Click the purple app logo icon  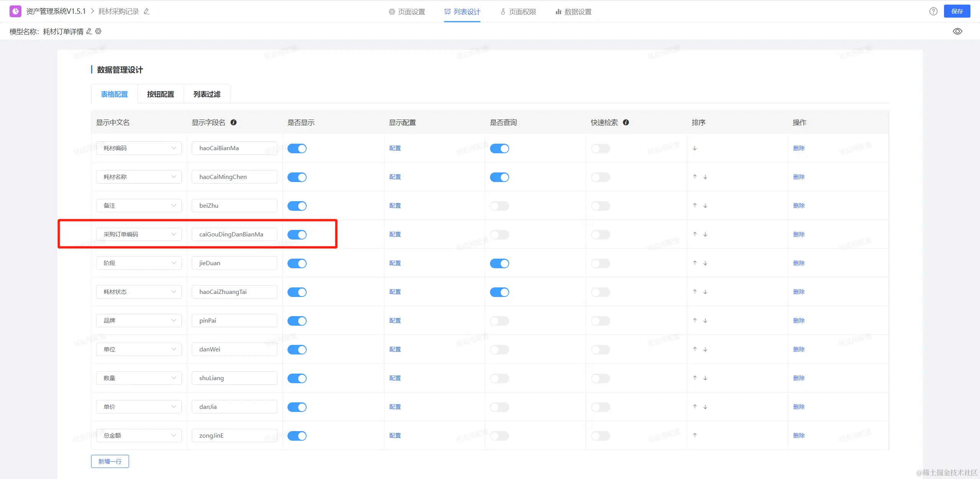click(15, 11)
